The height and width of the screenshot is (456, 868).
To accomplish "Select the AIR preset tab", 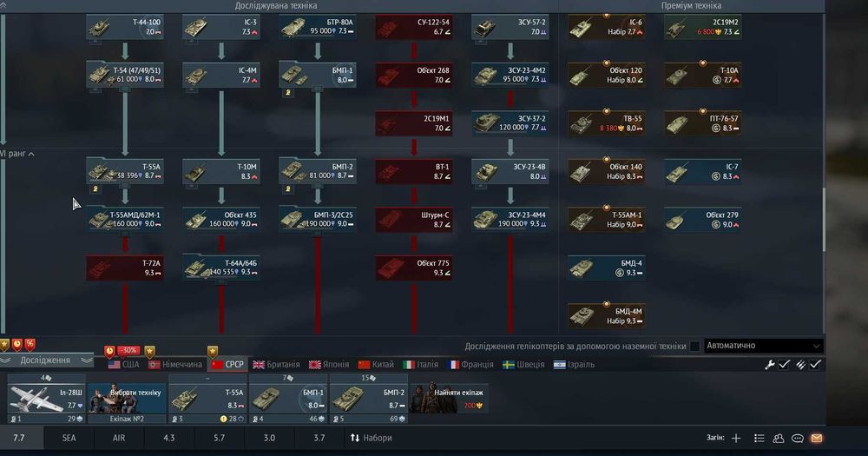I will tap(119, 438).
